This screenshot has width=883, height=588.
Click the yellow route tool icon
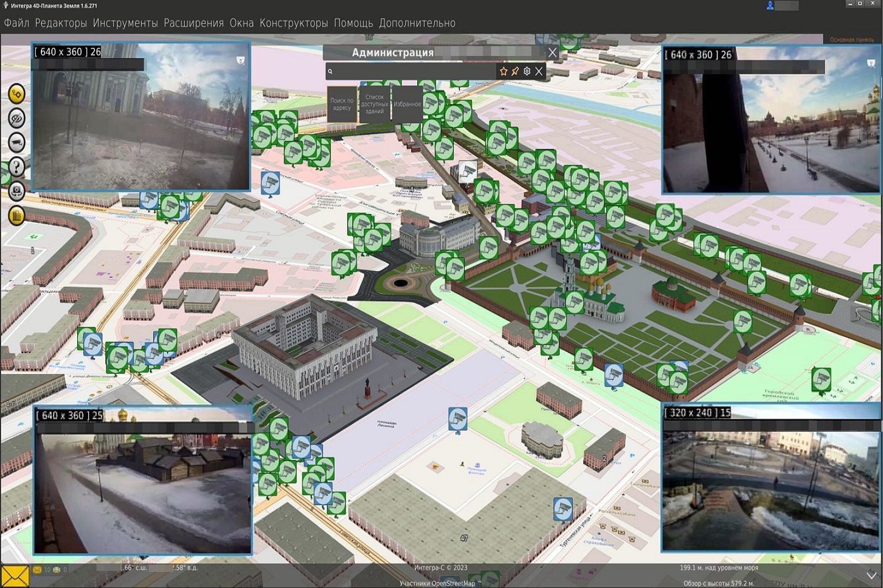click(x=17, y=94)
